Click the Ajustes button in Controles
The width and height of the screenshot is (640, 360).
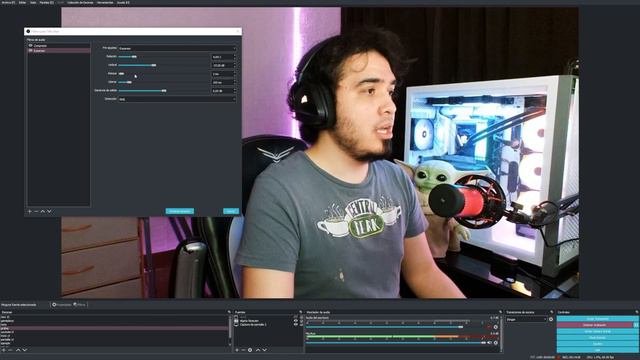[x=598, y=344]
